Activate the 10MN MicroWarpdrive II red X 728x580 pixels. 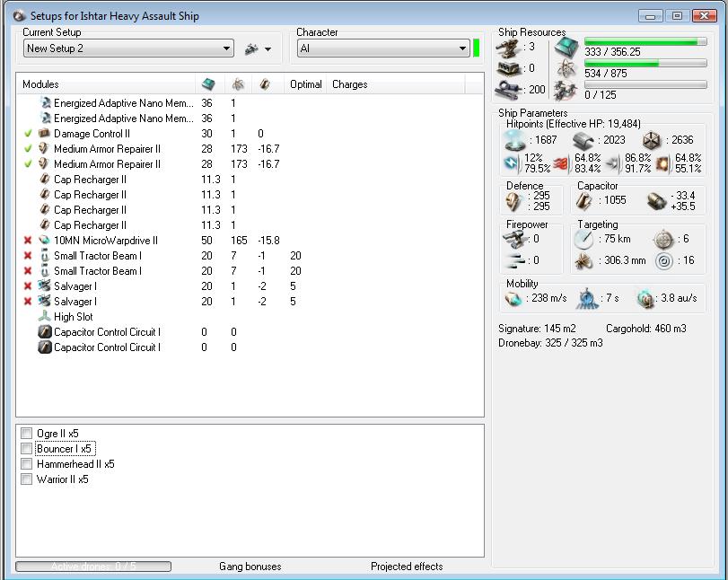[28, 241]
